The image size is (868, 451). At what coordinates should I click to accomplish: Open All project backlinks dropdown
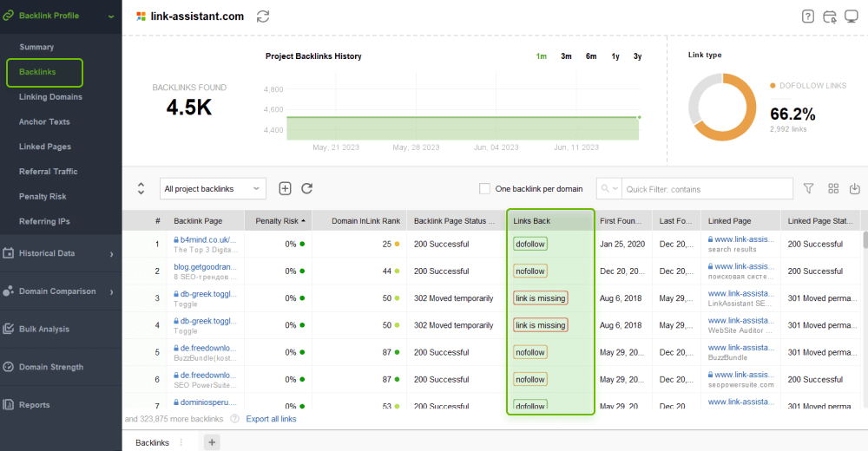[213, 189]
